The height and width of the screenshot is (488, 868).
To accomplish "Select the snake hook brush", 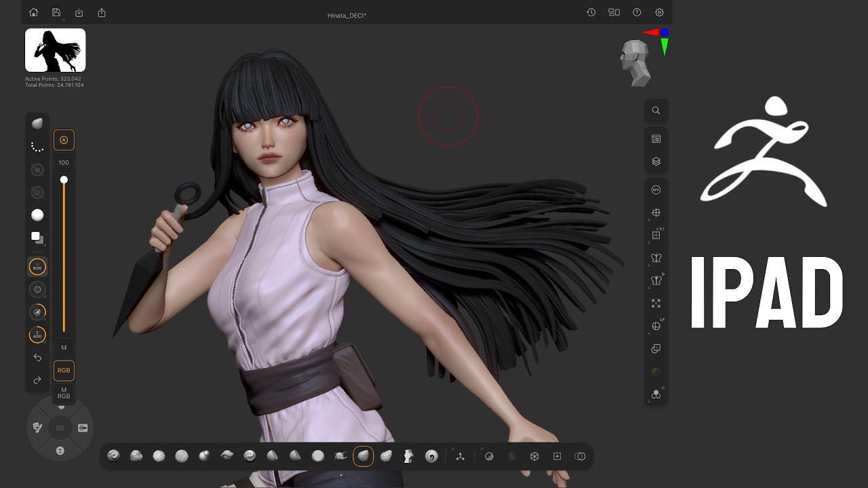I will (340, 456).
